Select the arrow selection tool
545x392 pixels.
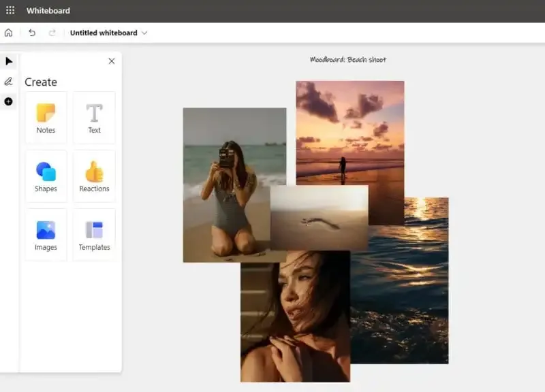pyautogui.click(x=9, y=61)
